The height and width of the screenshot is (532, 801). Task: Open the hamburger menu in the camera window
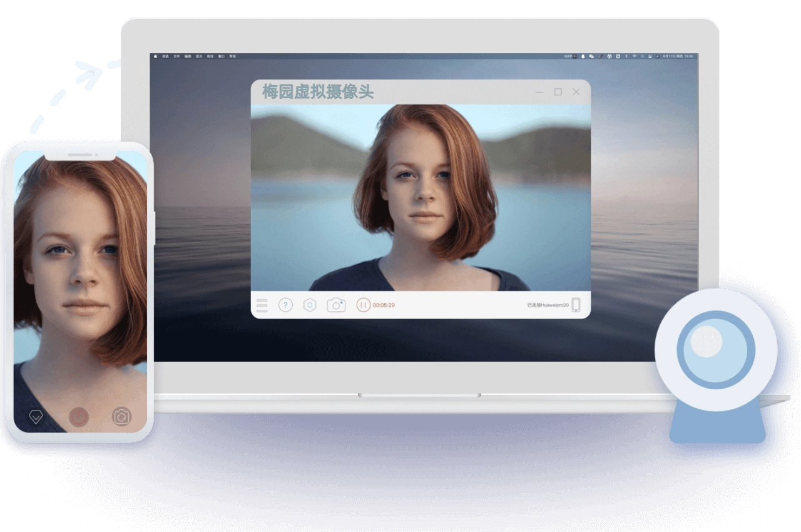point(262,305)
